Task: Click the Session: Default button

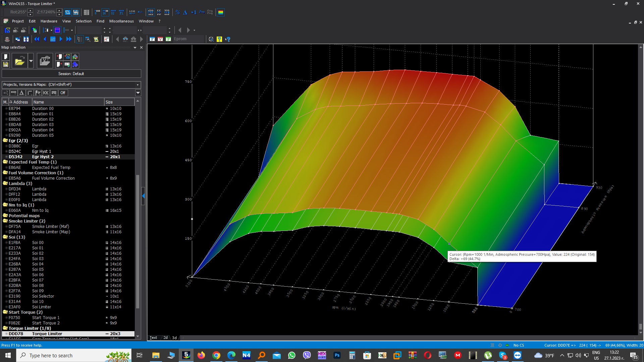Action: coord(71,74)
